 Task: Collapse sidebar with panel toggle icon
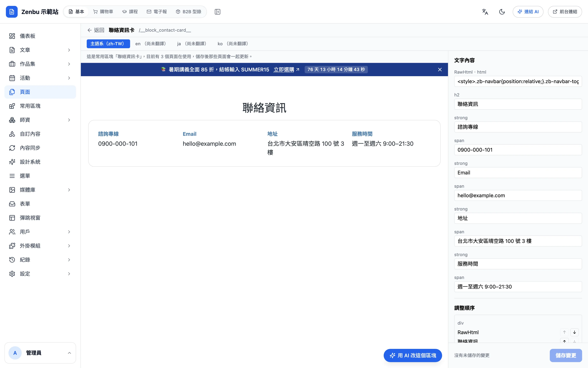[217, 12]
